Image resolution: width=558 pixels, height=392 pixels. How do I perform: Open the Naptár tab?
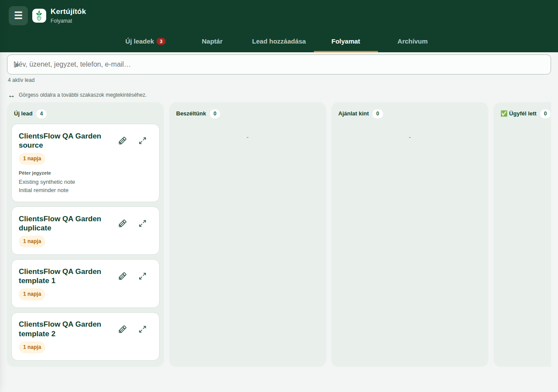(x=212, y=41)
